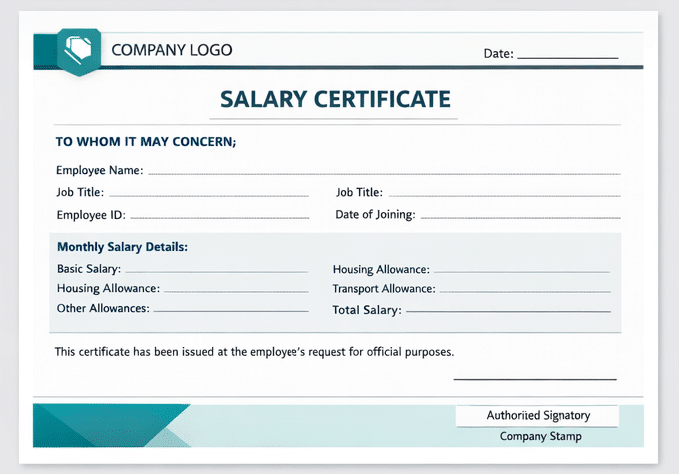Click the Employee Name blank line
This screenshot has width=679, height=474.
click(x=384, y=174)
